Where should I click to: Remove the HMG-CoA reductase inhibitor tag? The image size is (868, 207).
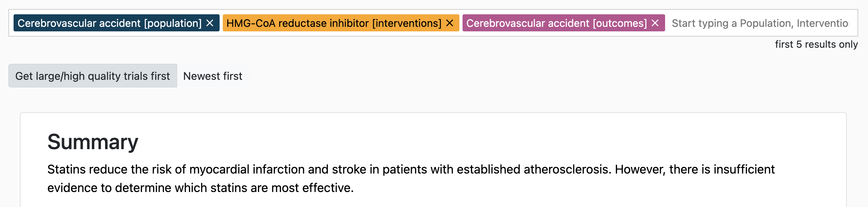pos(450,23)
